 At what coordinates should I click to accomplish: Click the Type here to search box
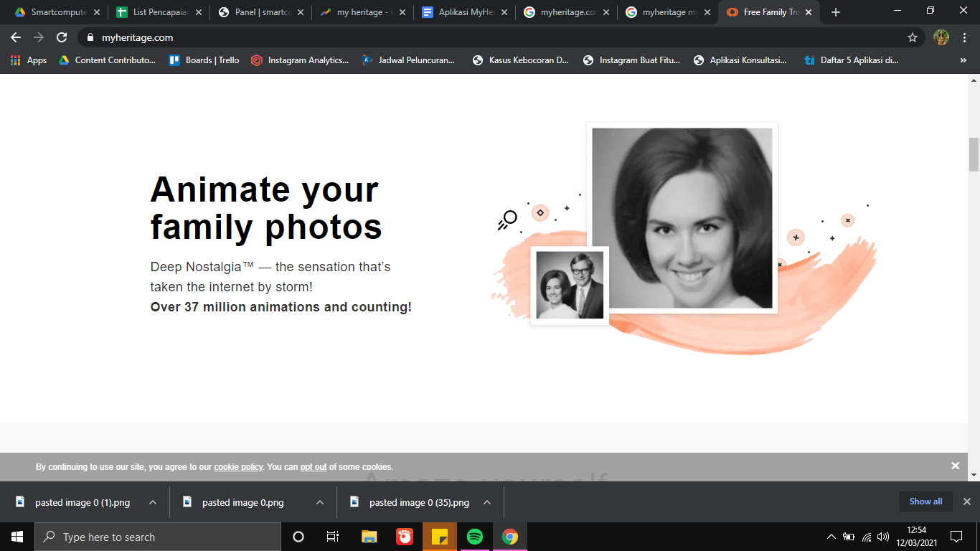click(158, 537)
